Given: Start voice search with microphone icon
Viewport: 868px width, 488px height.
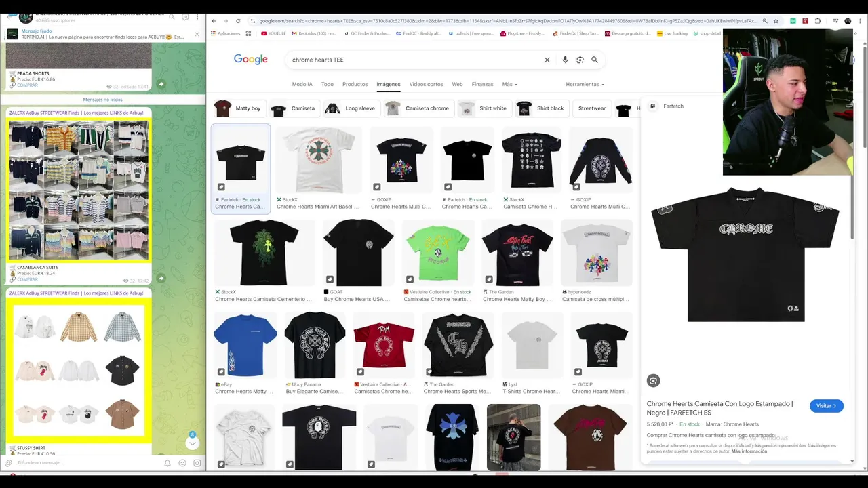Looking at the screenshot, I should click(x=565, y=60).
